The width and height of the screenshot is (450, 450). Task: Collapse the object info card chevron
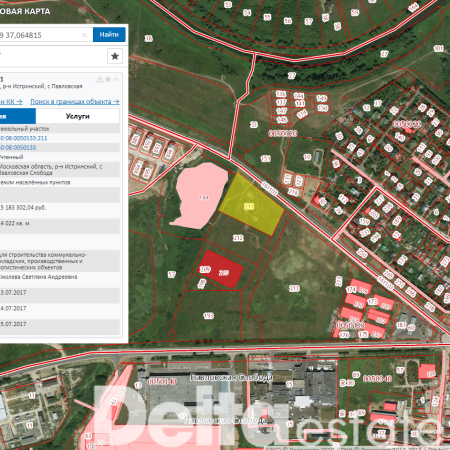pos(116,79)
